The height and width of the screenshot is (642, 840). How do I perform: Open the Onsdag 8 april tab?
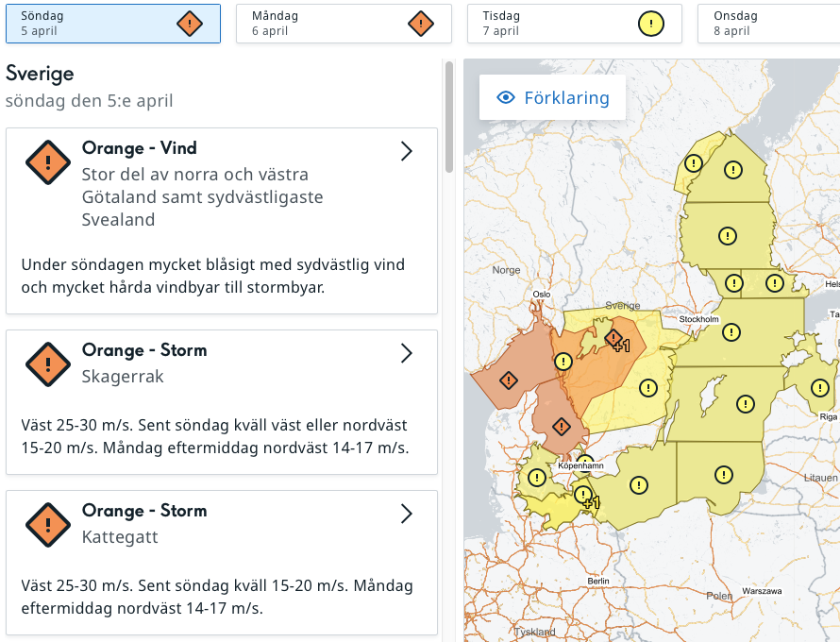point(766,24)
